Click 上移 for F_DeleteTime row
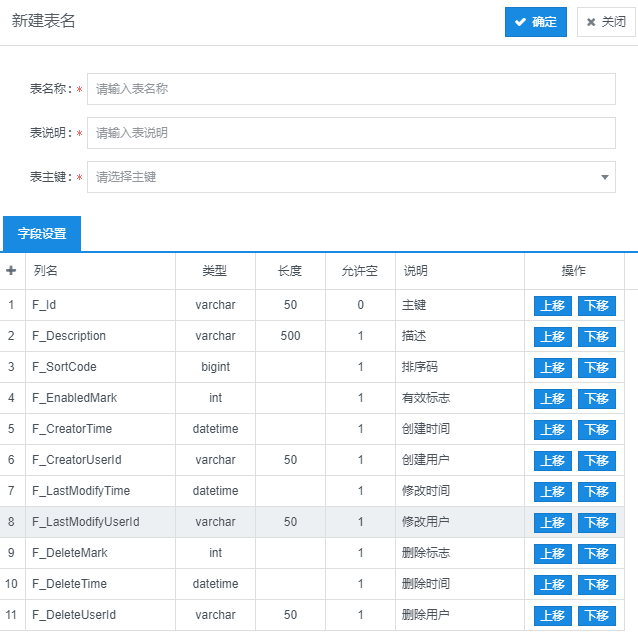 click(553, 585)
